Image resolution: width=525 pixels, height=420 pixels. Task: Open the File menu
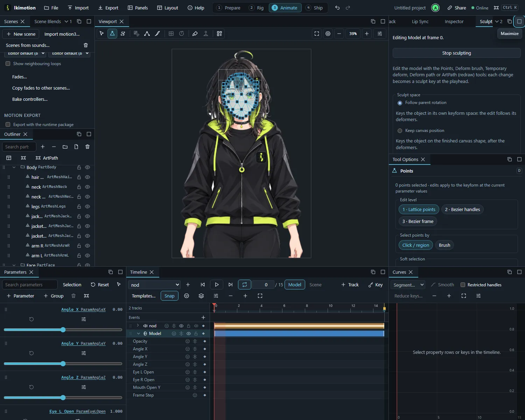coord(51,8)
